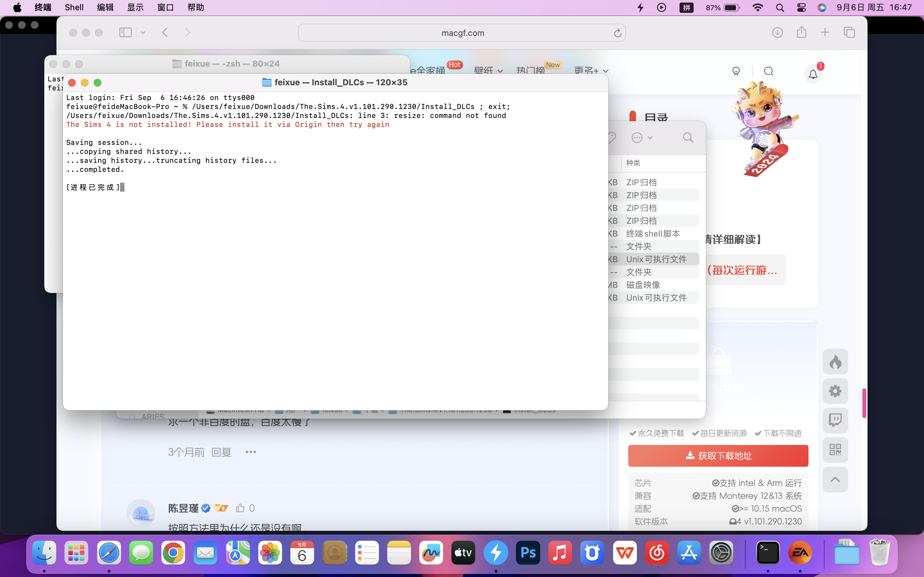Click the macgf.com address bar
Screen dimensions: 924x577
pyautogui.click(x=462, y=33)
